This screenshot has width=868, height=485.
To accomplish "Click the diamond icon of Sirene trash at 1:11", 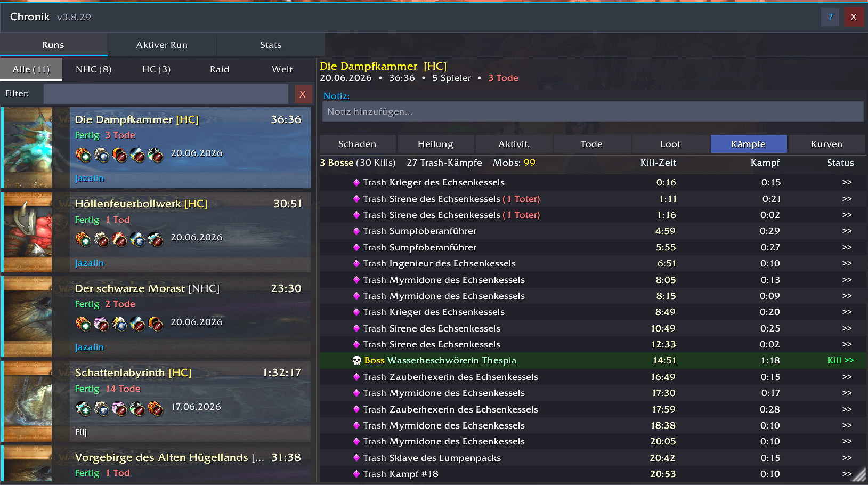I will click(x=356, y=199).
